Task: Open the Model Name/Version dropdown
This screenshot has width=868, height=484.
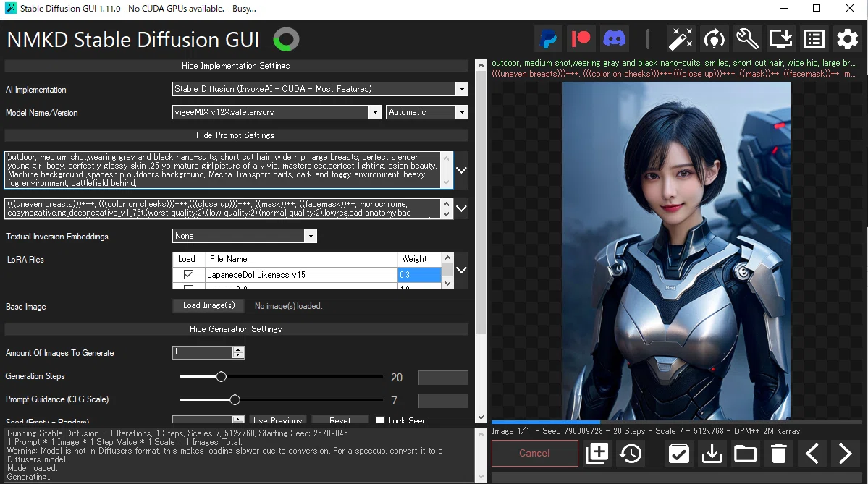Action: click(375, 112)
